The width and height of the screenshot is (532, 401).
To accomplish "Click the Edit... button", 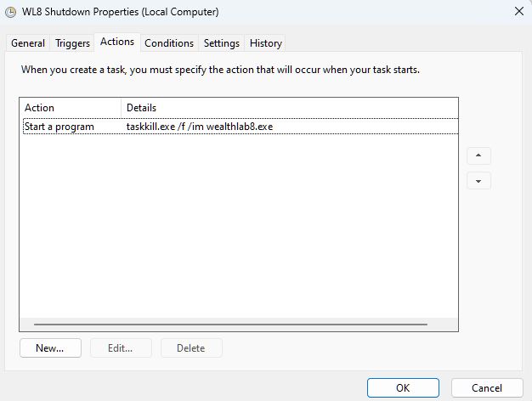I will pos(121,347).
